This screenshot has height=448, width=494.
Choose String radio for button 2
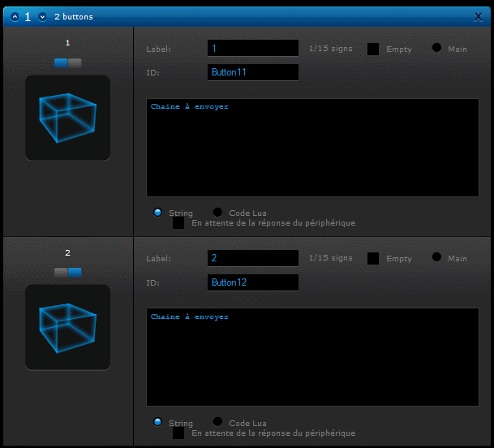point(157,422)
